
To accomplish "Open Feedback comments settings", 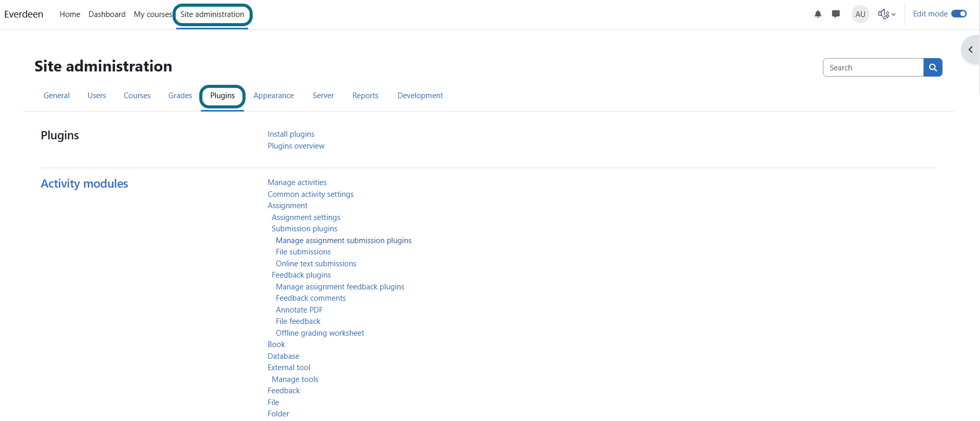I will (x=311, y=298).
